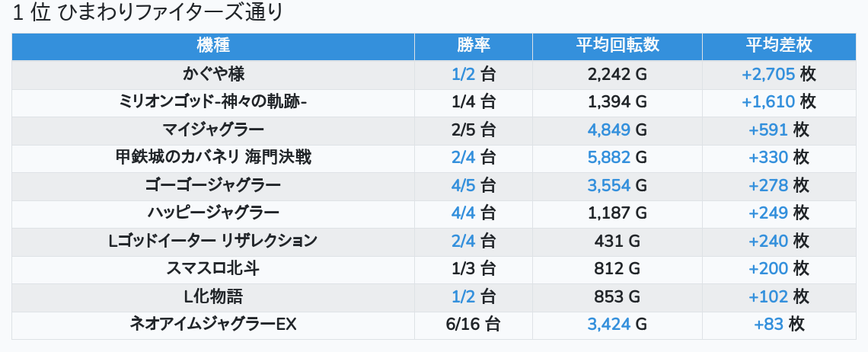
Task: Click the +1,610 average difference value
Action: click(x=768, y=102)
